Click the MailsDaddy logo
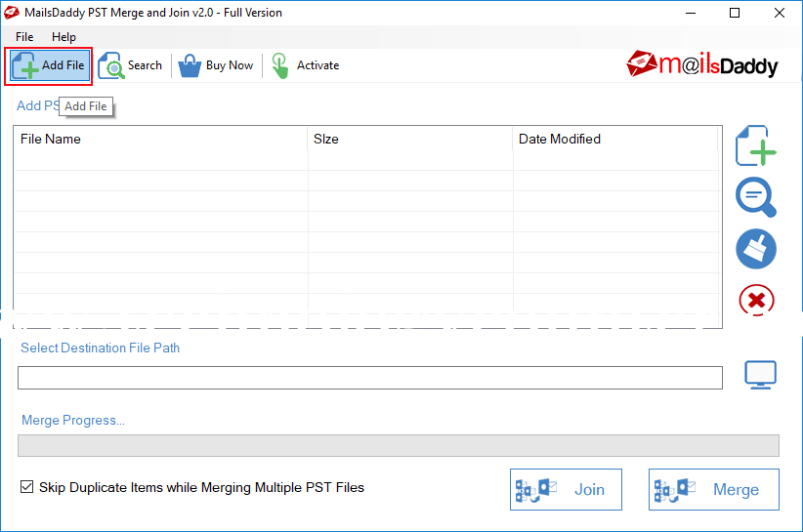Image resolution: width=803 pixels, height=532 pixels. 702,65
